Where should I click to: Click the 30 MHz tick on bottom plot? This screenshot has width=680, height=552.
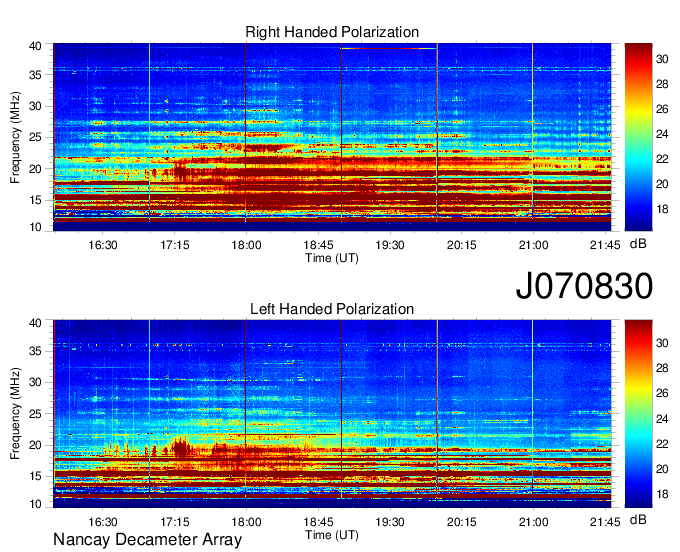(x=35, y=382)
